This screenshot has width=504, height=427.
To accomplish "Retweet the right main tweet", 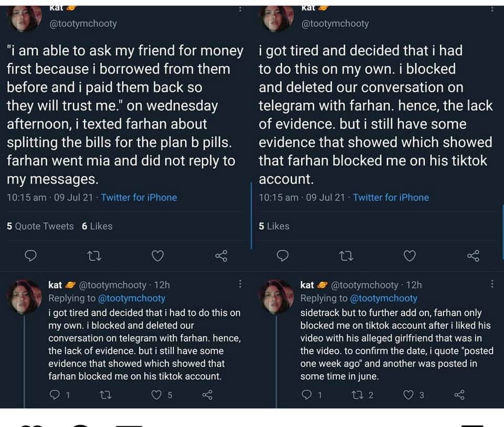I will point(346,256).
